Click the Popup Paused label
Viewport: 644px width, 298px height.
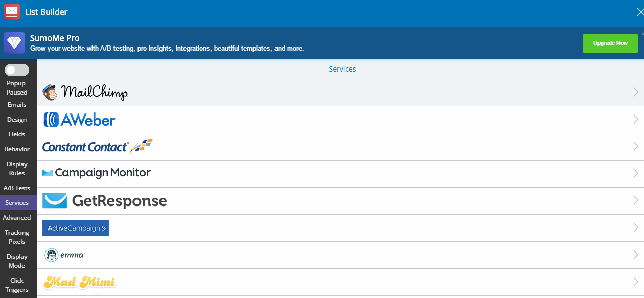click(17, 88)
